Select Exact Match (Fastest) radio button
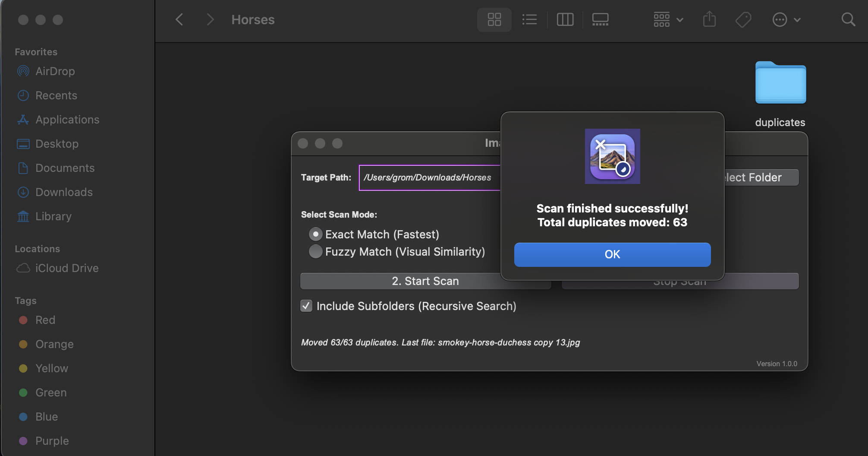 [x=316, y=234]
